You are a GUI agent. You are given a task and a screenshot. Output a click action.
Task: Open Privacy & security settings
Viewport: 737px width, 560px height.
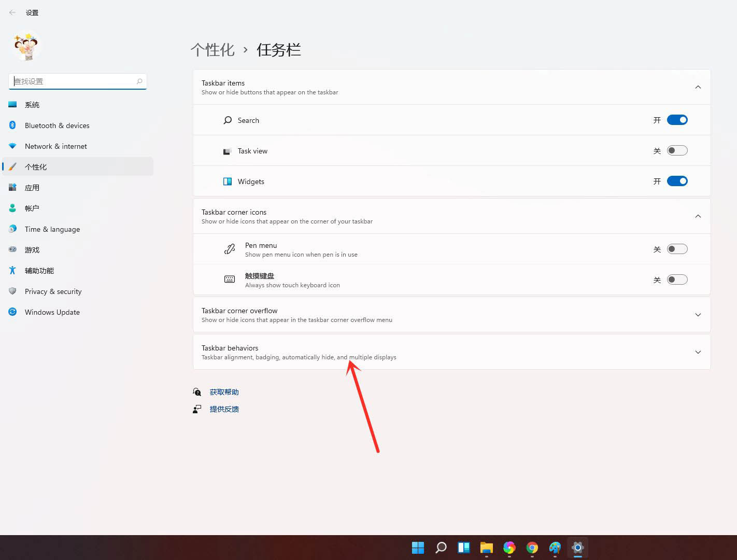point(53,291)
